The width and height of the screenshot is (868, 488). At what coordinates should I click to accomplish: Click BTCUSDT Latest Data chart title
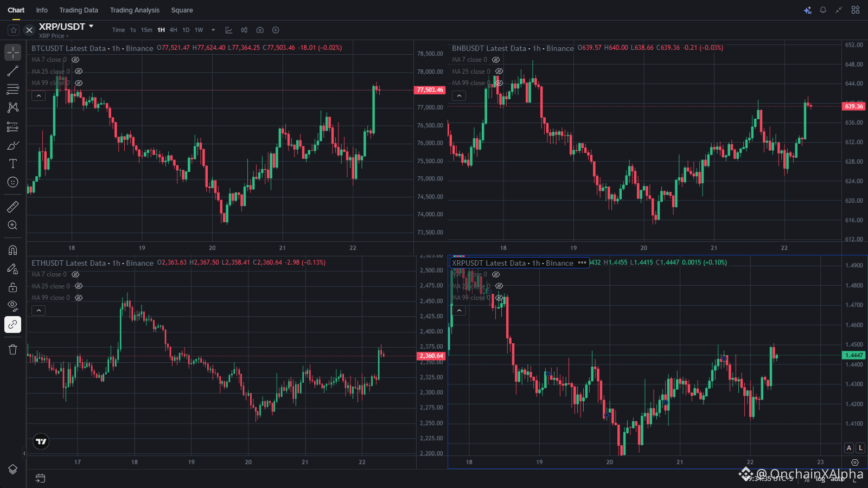click(68, 48)
